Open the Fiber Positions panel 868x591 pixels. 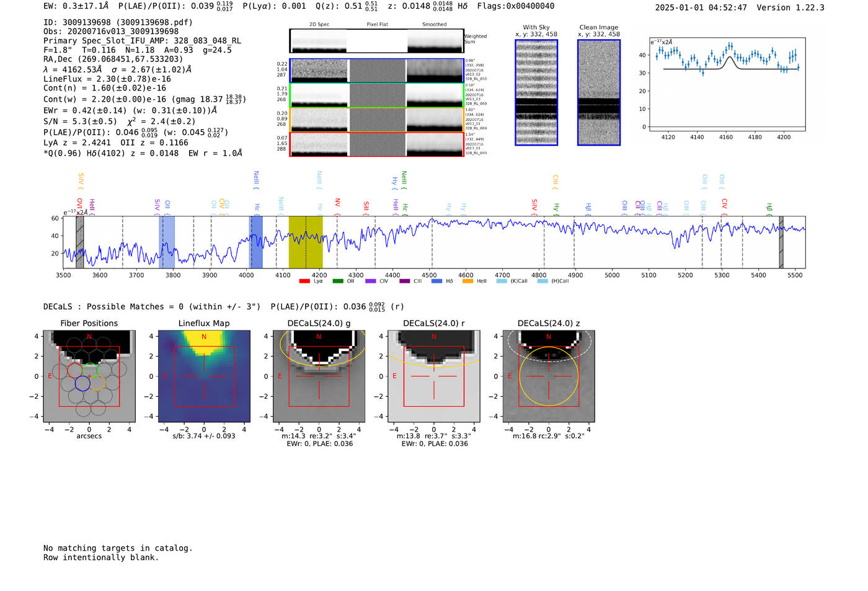(x=89, y=376)
